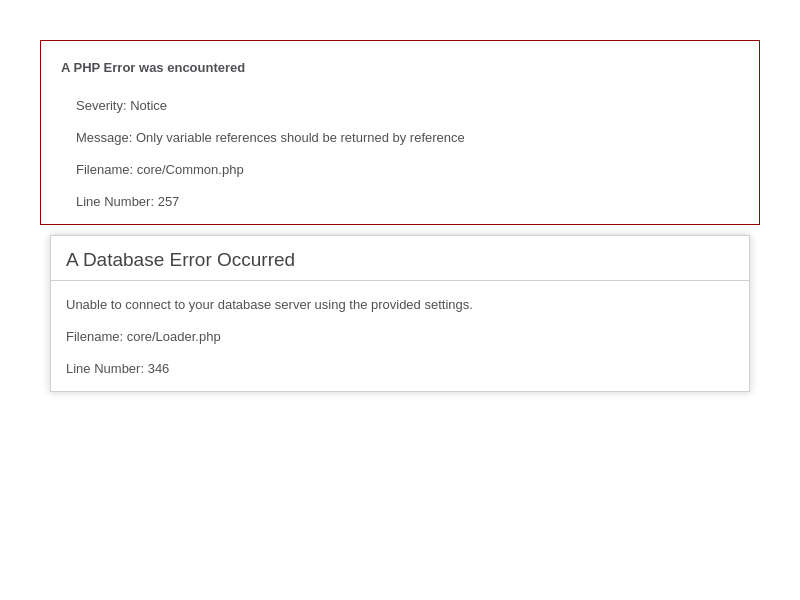This screenshot has width=800, height=600.
Task: Click the "core/Common.php" filename text
Action: point(190,170)
